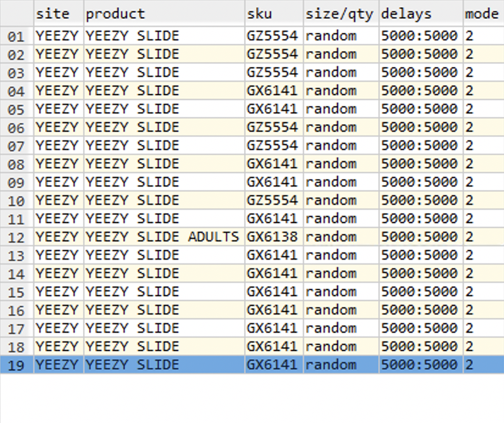Select row number 05
The height and width of the screenshot is (423, 504).
(16, 110)
